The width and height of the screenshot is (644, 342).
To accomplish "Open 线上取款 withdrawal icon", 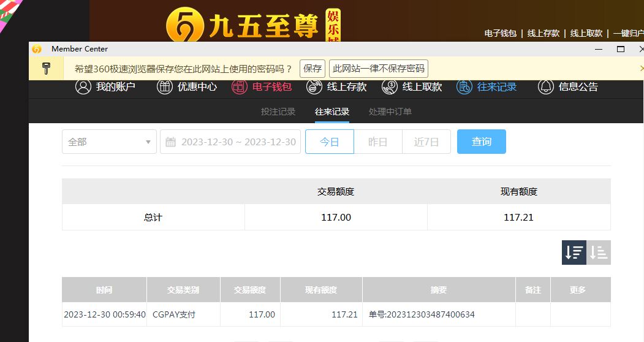I will coord(389,87).
